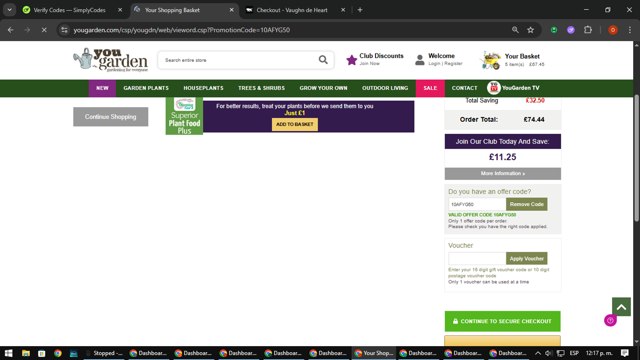The width and height of the screenshot is (640, 360).
Task: Show hidden system tray icons
Action: click(x=538, y=353)
